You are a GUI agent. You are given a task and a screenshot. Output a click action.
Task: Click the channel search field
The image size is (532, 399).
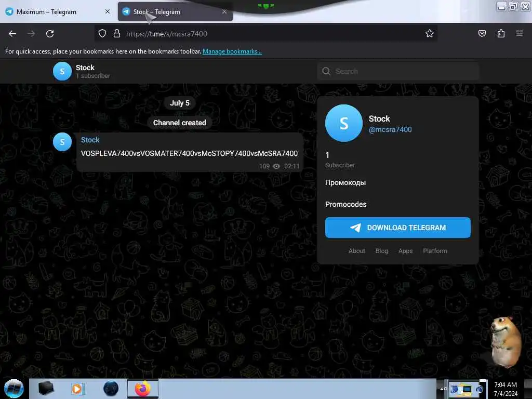pyautogui.click(x=398, y=71)
